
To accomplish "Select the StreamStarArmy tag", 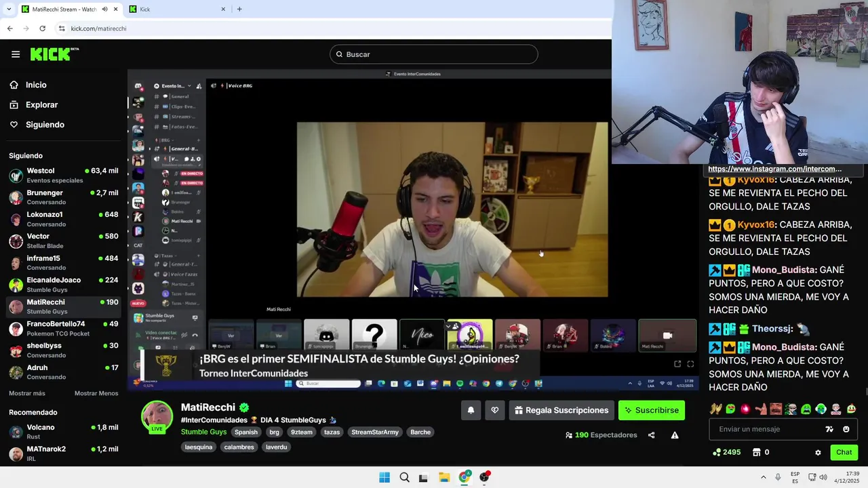I will pyautogui.click(x=375, y=432).
